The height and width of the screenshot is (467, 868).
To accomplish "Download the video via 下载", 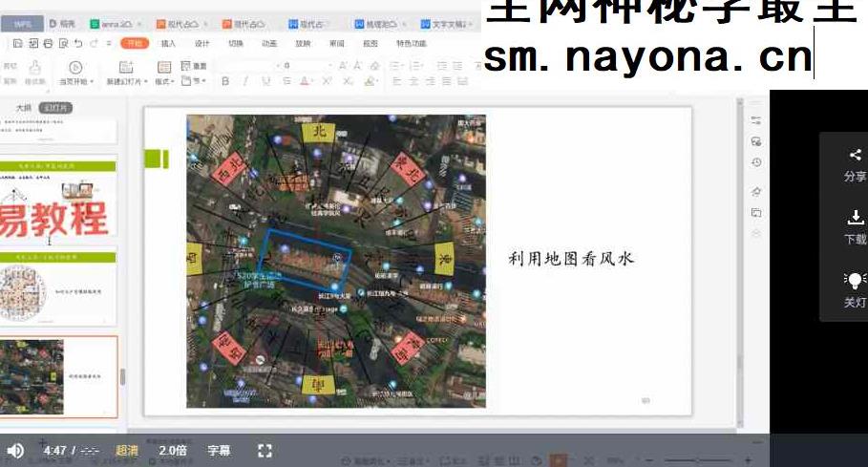I will point(856,227).
